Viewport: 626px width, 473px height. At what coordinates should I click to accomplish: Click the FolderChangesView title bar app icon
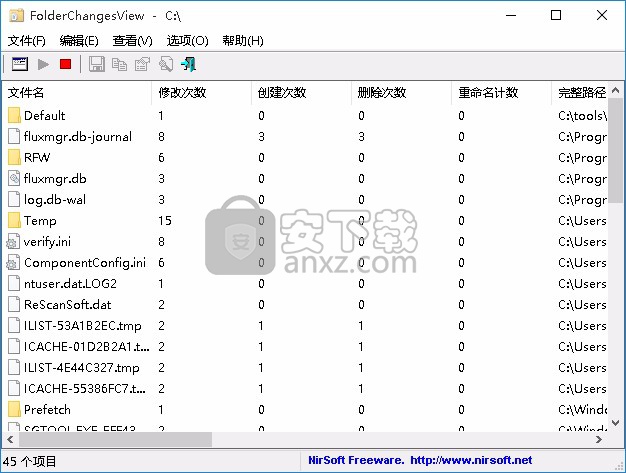coord(16,16)
